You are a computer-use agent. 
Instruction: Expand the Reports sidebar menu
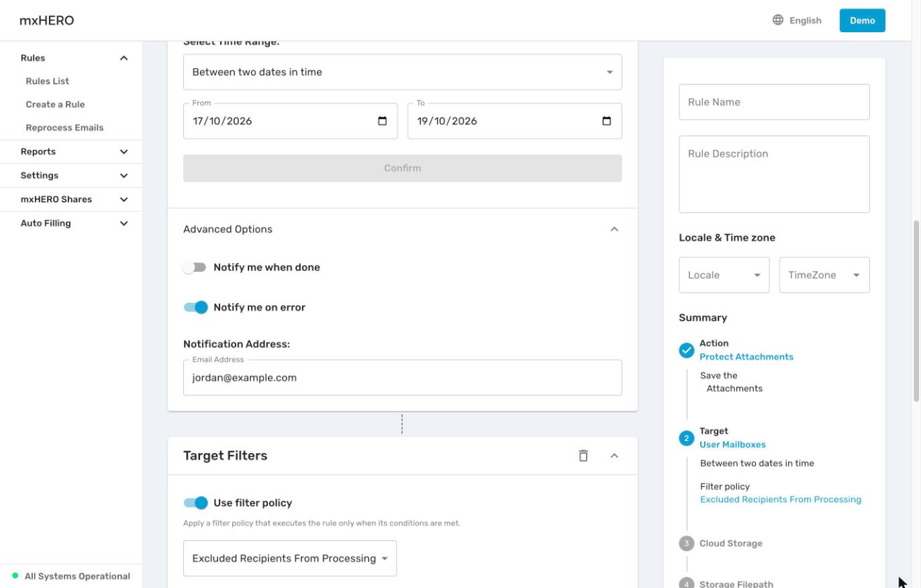coord(124,152)
